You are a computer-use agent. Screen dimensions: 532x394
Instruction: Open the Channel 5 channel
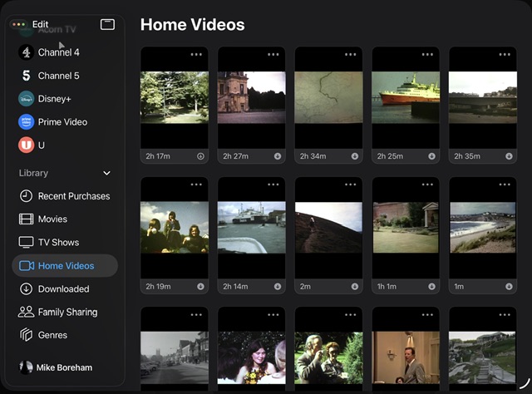(58, 76)
